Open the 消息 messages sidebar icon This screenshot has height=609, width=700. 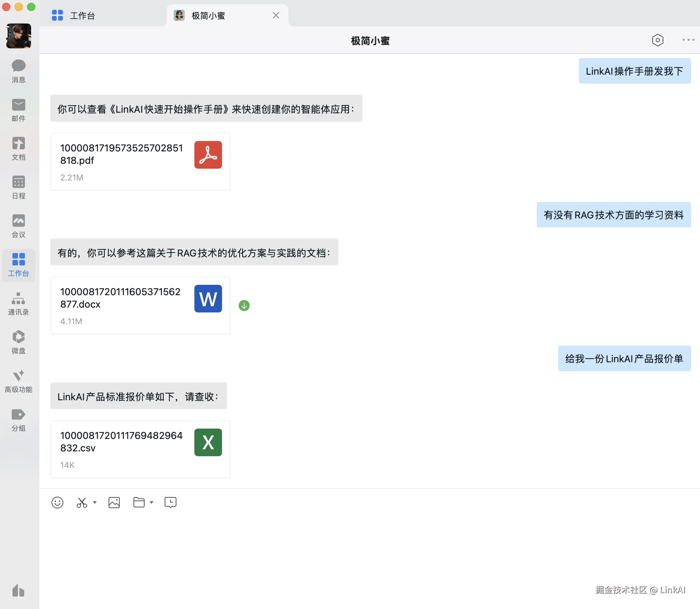19,71
